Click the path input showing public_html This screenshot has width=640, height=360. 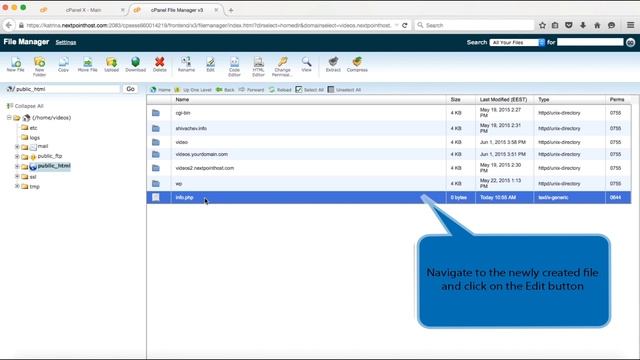coord(67,89)
